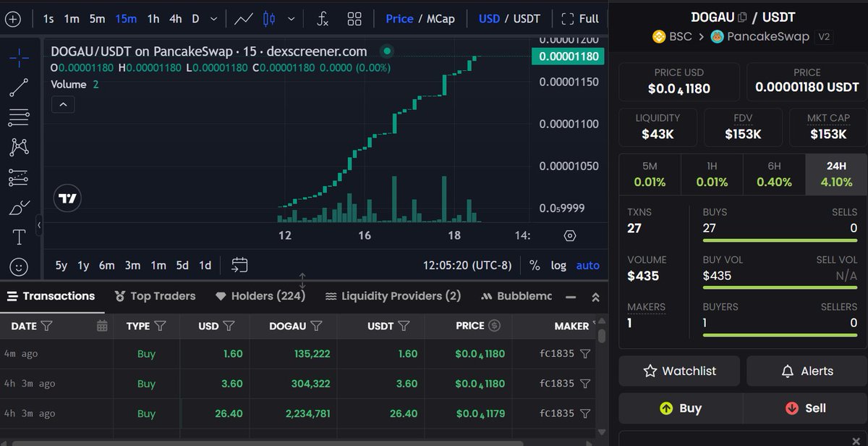Screen dimensions: 868x446
Task: Open more timeframes dropdown
Action: 213,19
